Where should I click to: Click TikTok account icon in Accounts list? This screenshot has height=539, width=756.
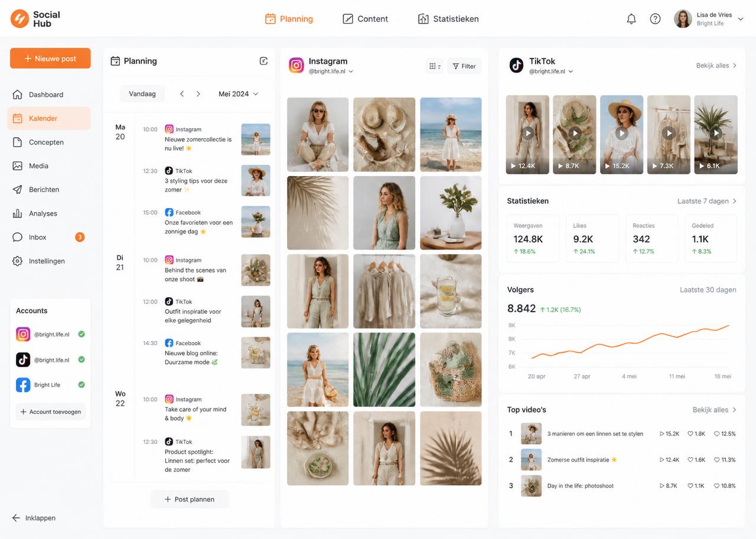23,359
